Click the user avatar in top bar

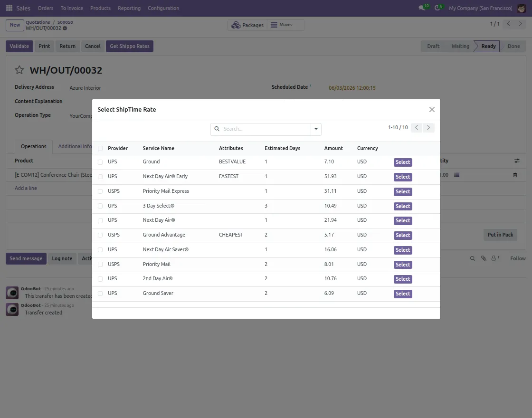[521, 8]
